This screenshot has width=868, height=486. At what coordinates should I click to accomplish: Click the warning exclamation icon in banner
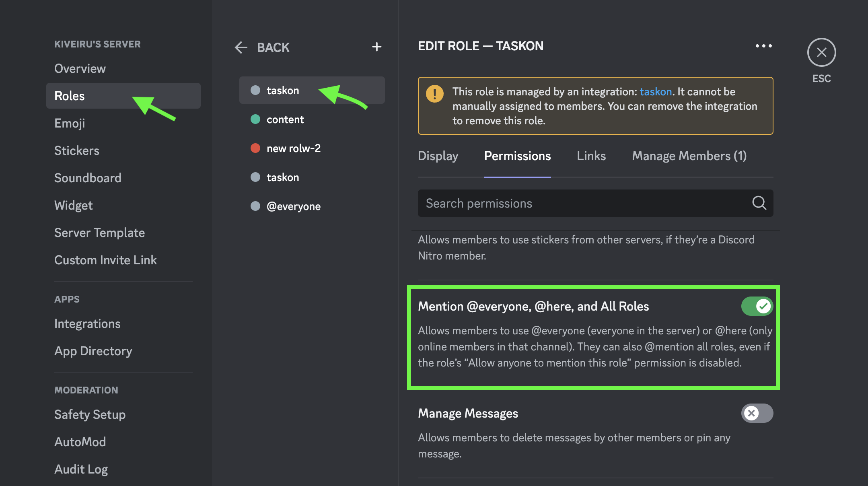click(434, 94)
